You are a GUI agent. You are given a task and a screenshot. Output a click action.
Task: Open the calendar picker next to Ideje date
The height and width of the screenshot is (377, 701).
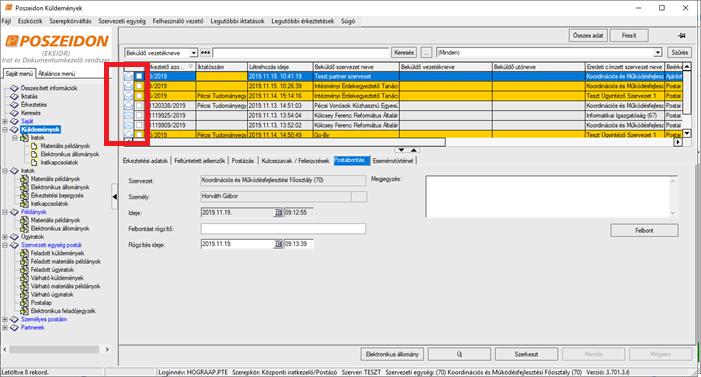pyautogui.click(x=278, y=212)
